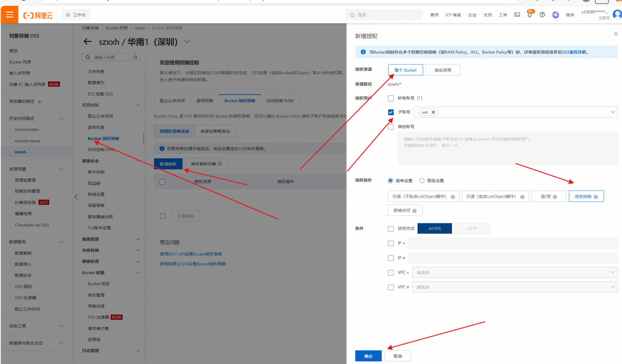Open the VPC = 请选择 dropdown

pyautogui.click(x=515, y=272)
